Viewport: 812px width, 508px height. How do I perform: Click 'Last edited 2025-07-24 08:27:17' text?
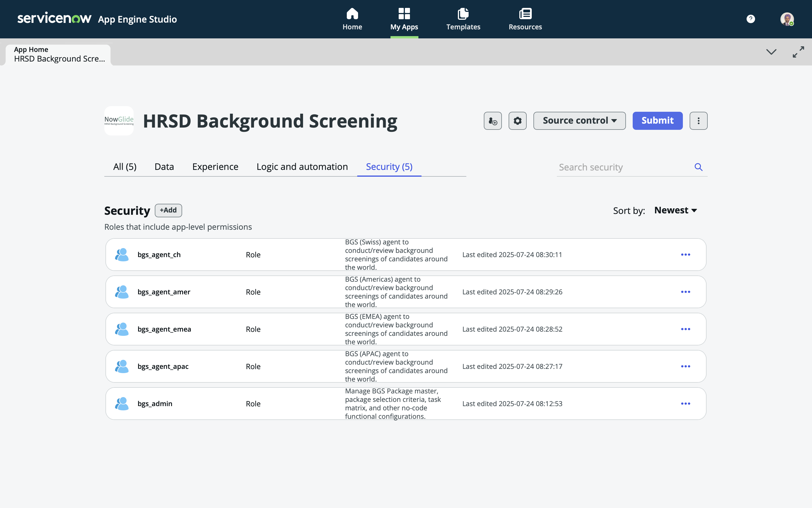pos(512,367)
